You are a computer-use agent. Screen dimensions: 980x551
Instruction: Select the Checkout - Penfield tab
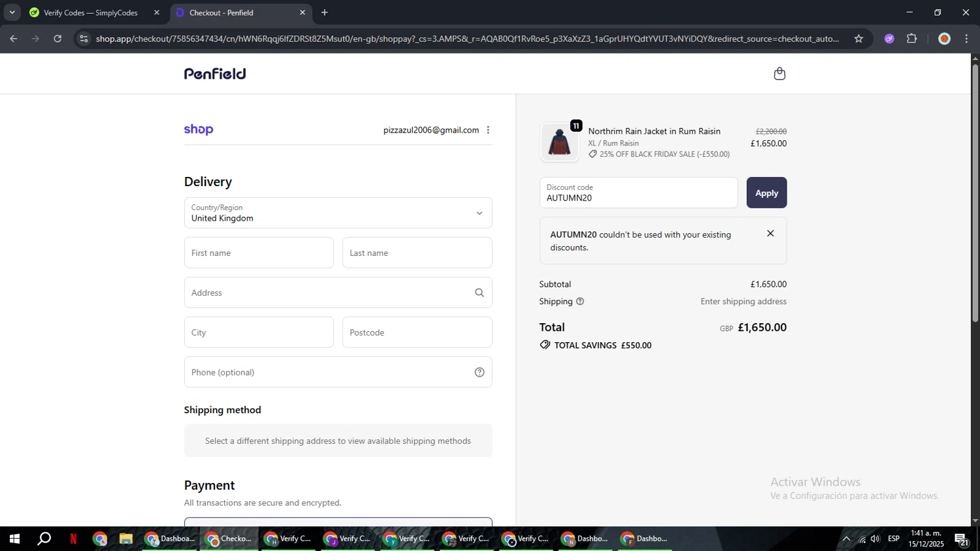(x=221, y=12)
